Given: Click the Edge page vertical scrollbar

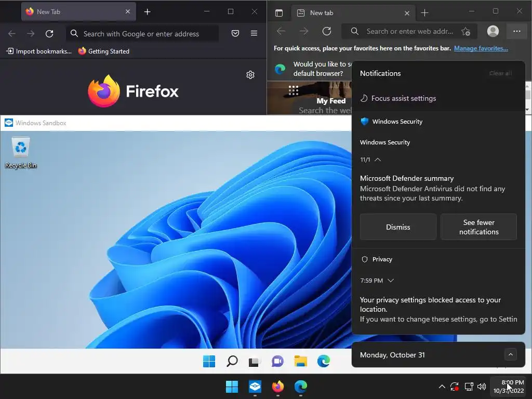Looking at the screenshot, I should (528, 97).
